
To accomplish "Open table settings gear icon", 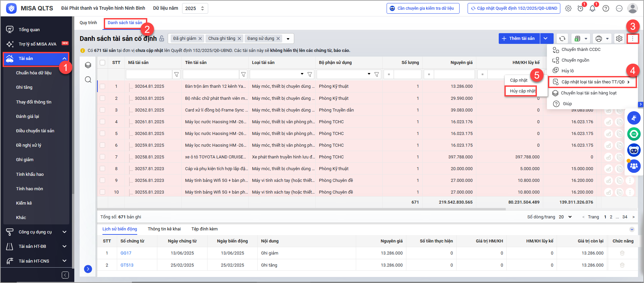I will click(619, 39).
